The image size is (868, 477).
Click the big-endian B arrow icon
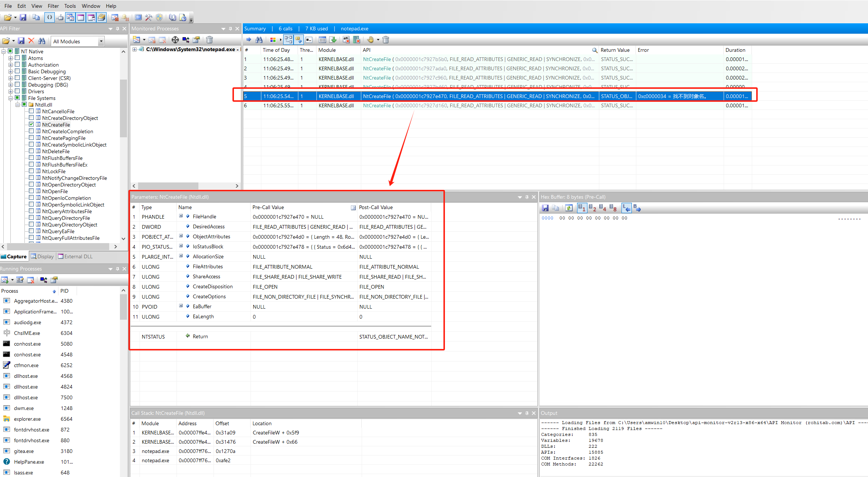click(x=637, y=208)
